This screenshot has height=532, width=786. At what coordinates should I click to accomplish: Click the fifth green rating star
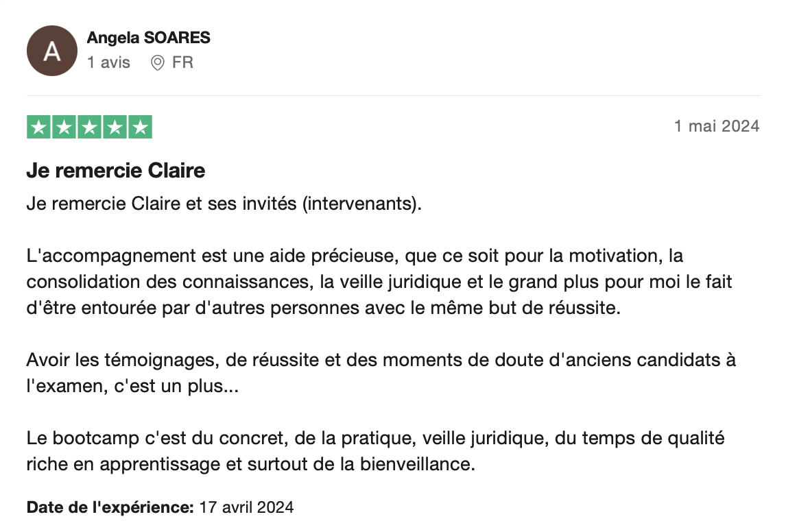[x=140, y=128]
